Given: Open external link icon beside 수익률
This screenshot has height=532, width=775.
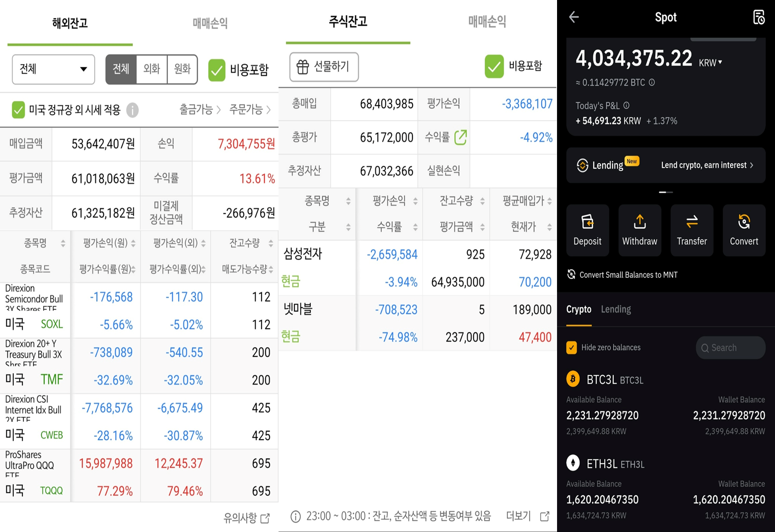Looking at the screenshot, I should coord(460,137).
